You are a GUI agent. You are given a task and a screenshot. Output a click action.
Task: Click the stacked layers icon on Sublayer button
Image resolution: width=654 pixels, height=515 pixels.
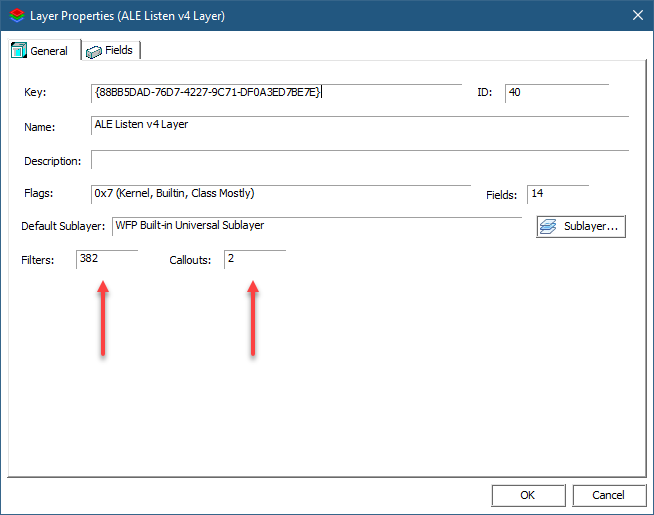tap(549, 227)
